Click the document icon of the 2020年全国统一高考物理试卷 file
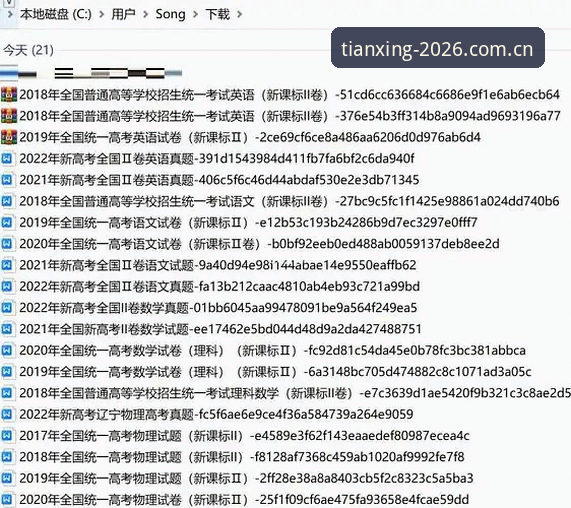 (8, 500)
